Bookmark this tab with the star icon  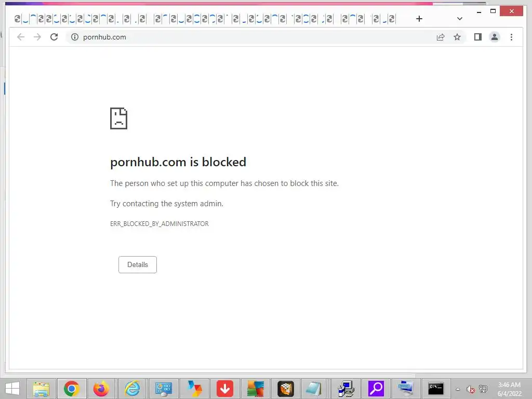tap(457, 37)
